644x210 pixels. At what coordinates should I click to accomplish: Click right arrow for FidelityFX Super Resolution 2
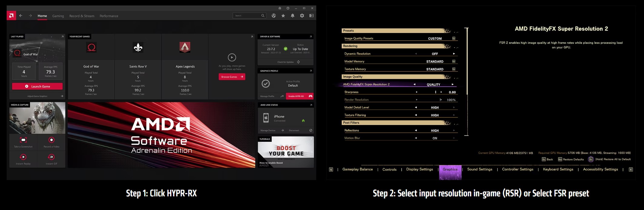(x=453, y=85)
